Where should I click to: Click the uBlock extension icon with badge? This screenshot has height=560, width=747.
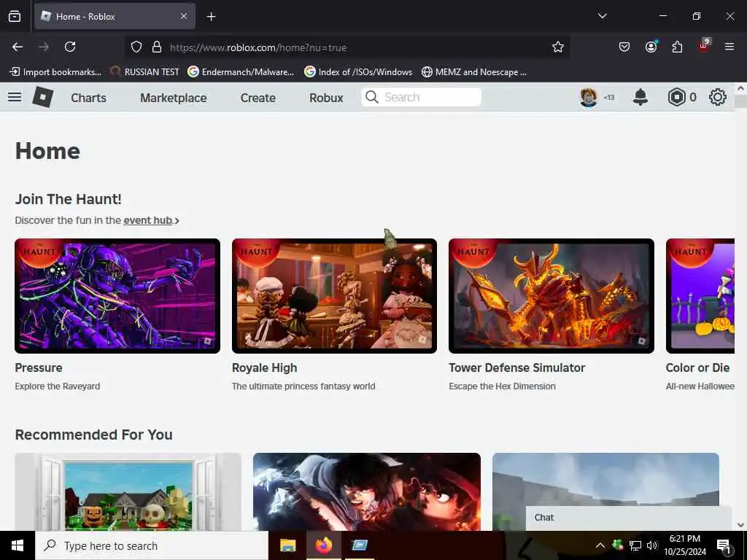[704, 46]
